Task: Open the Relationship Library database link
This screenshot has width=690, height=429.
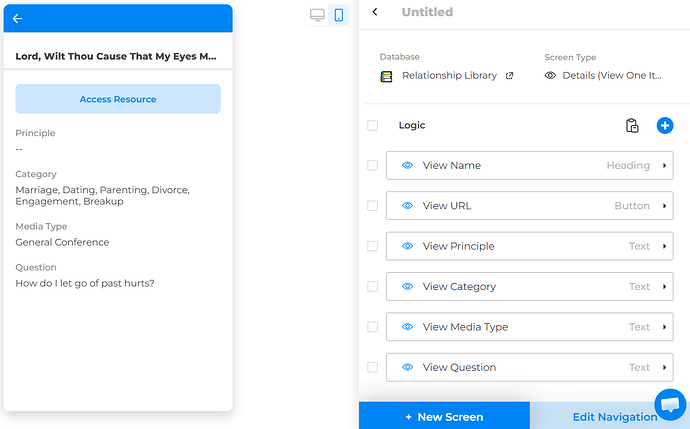Action: [x=449, y=76]
